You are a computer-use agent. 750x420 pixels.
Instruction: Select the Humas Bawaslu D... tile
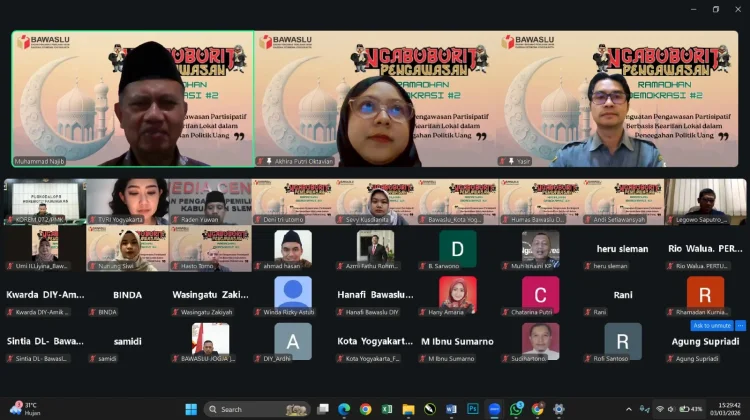tap(540, 202)
